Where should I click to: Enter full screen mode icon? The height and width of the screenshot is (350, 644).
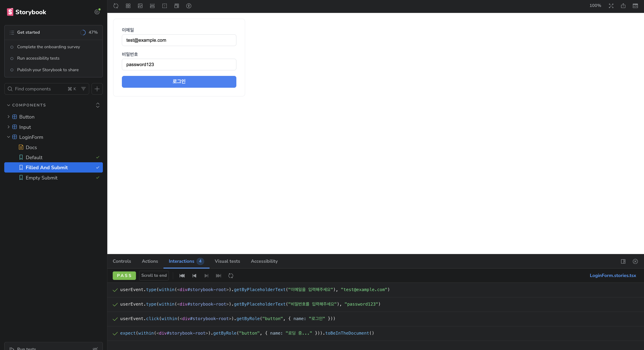point(611,6)
